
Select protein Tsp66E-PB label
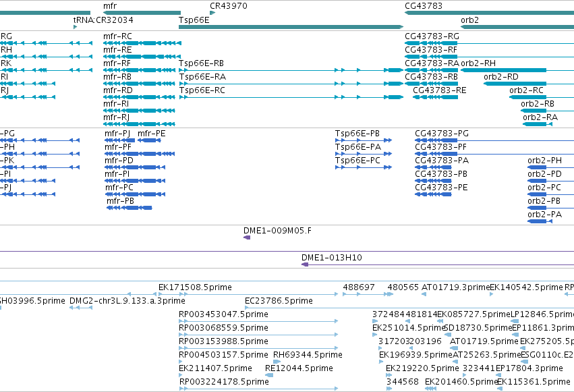[357, 134]
